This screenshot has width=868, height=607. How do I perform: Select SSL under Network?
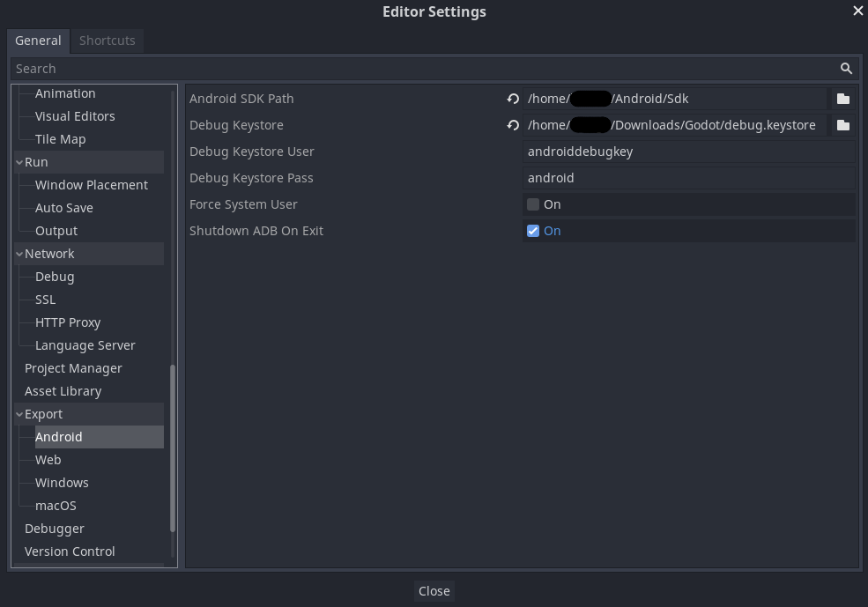(x=46, y=300)
